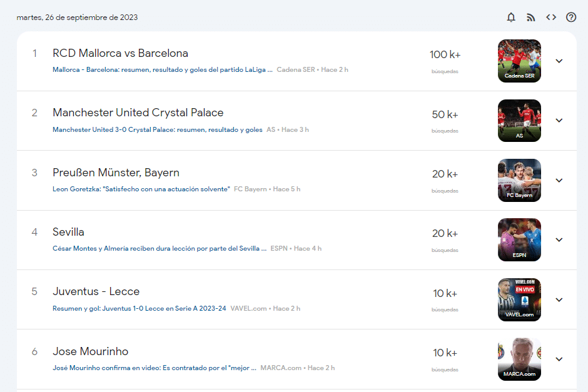
Task: Open the MARCA.com thumbnail
Action: [519, 359]
